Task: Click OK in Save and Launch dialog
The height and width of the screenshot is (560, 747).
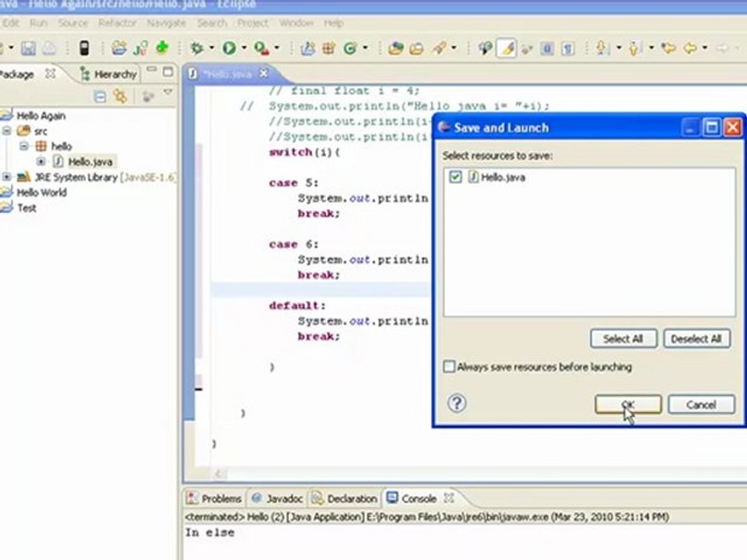Action: [x=628, y=404]
